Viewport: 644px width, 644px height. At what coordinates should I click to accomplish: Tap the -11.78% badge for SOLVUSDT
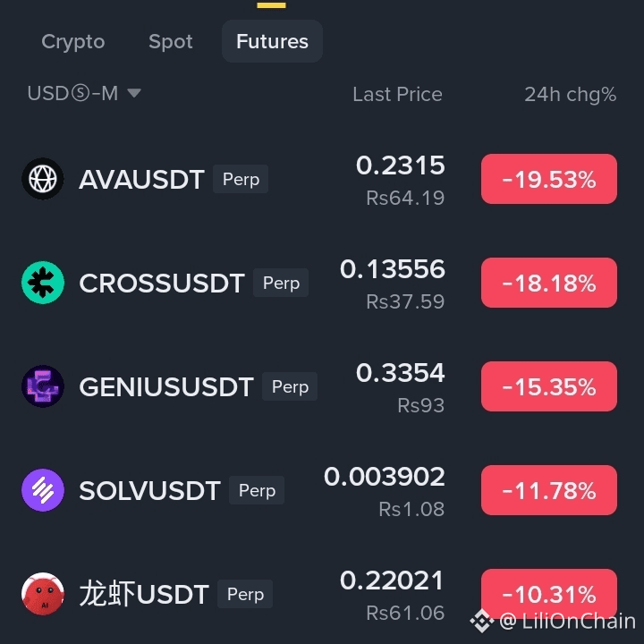(549, 490)
